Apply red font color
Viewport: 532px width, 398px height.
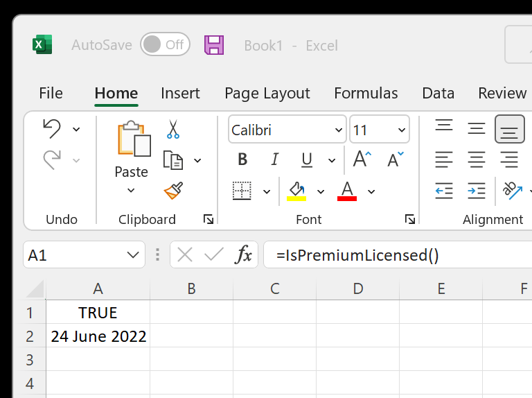(347, 191)
